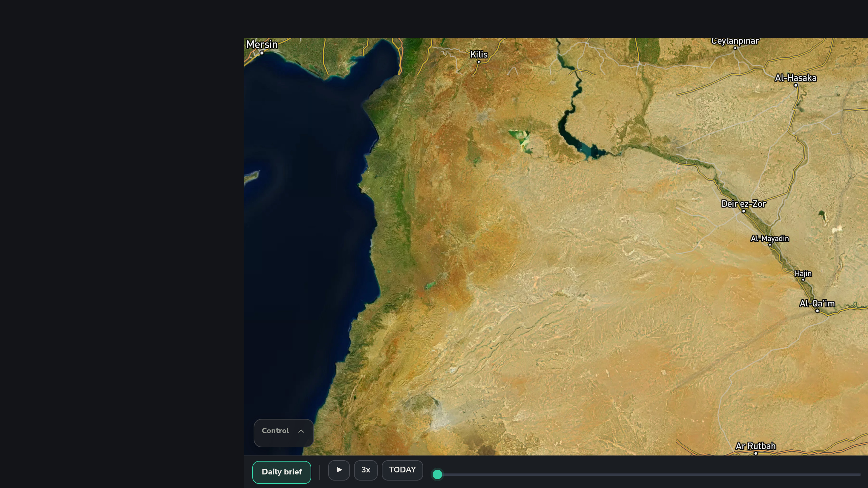Select the Al-Mayadin map marker

[x=770, y=244]
